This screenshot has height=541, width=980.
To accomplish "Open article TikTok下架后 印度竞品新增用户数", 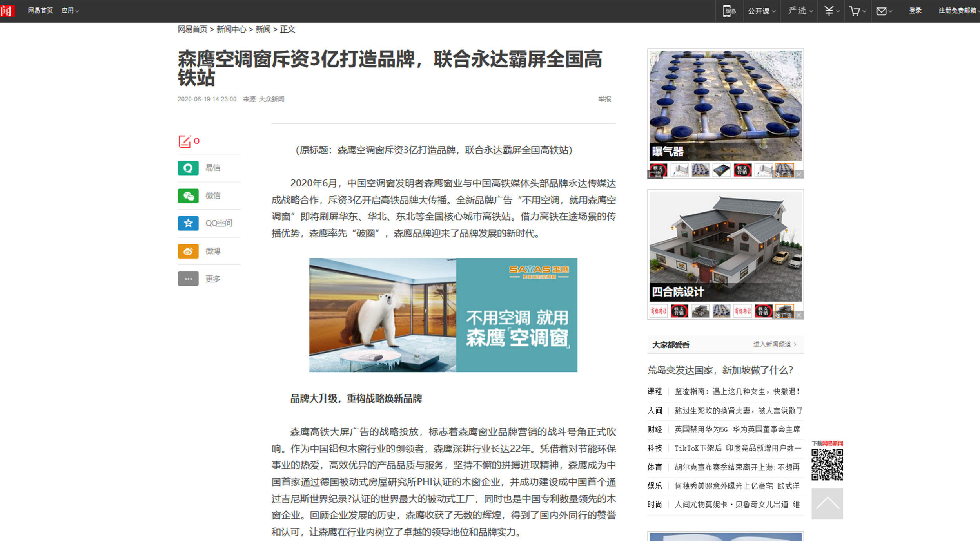I will (738, 448).
